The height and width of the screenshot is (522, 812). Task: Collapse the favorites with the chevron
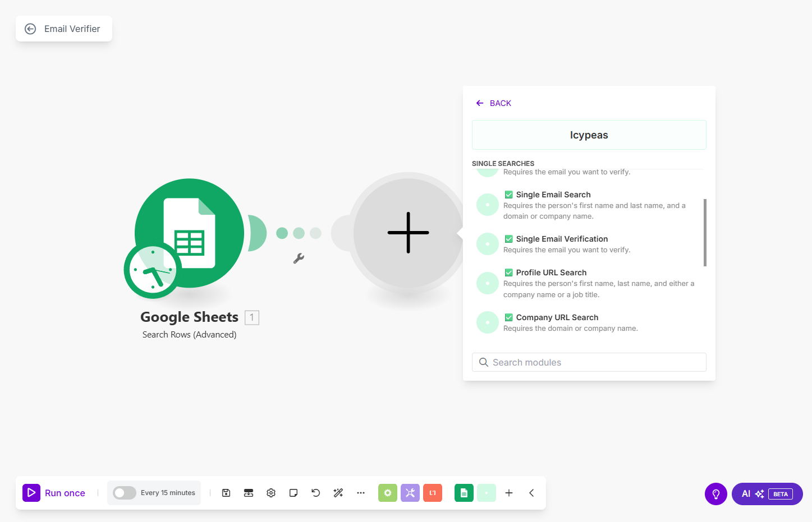click(x=531, y=493)
